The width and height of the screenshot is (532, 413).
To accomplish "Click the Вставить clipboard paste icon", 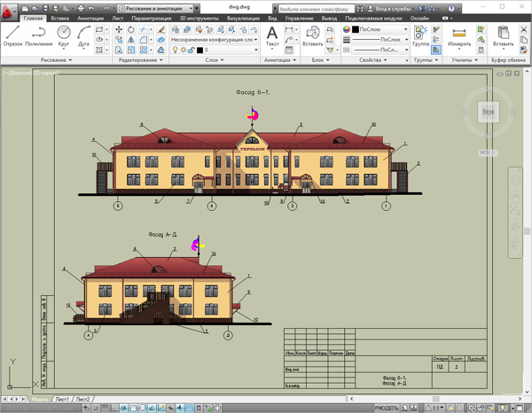I will pyautogui.click(x=503, y=36).
